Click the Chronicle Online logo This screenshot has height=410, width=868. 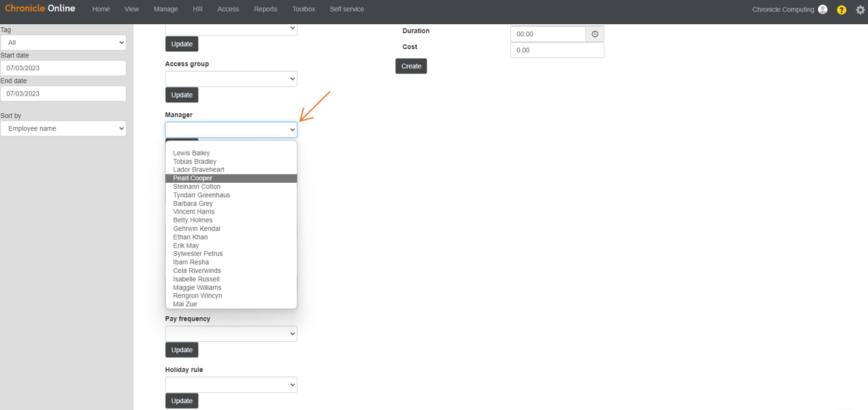point(40,8)
